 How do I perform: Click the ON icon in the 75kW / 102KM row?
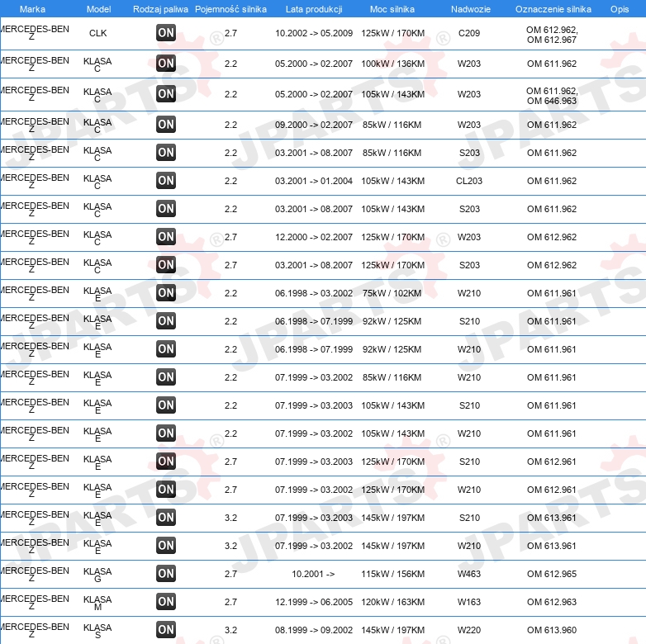pyautogui.click(x=166, y=293)
